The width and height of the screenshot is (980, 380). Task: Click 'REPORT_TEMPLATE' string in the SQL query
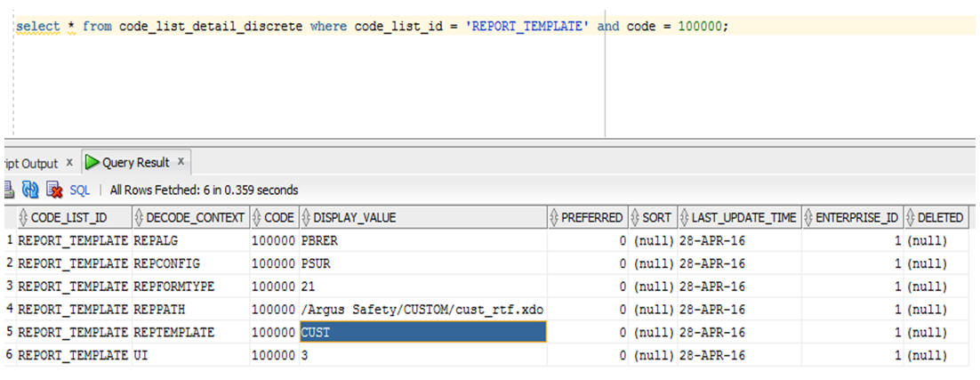[x=526, y=26]
